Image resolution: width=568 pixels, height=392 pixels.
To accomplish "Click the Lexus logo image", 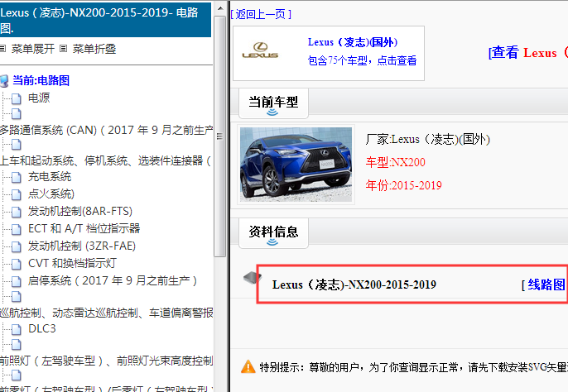I will click(x=260, y=50).
